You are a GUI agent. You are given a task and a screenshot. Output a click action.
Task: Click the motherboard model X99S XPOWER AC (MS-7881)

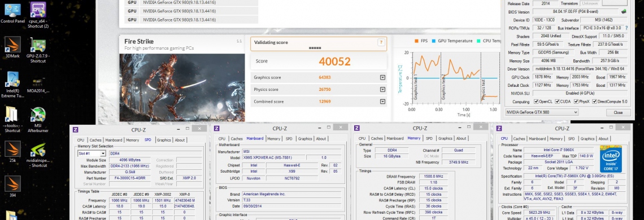click(x=273, y=157)
